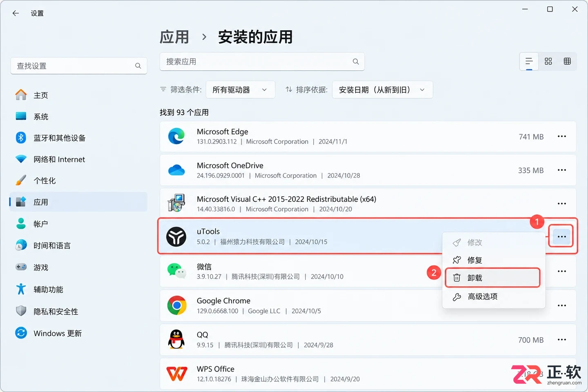Screen dimensions: 588x392
Task: Open the 所有驱动器 filter dropdown
Action: tap(240, 90)
